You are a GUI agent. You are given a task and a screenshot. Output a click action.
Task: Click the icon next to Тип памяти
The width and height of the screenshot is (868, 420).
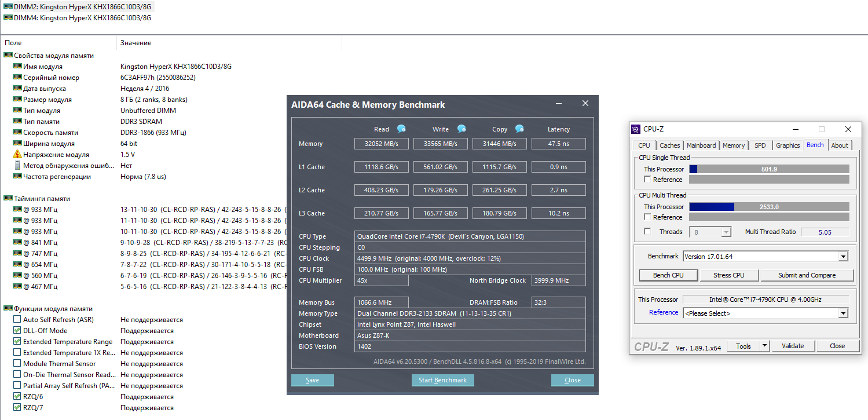tap(17, 122)
